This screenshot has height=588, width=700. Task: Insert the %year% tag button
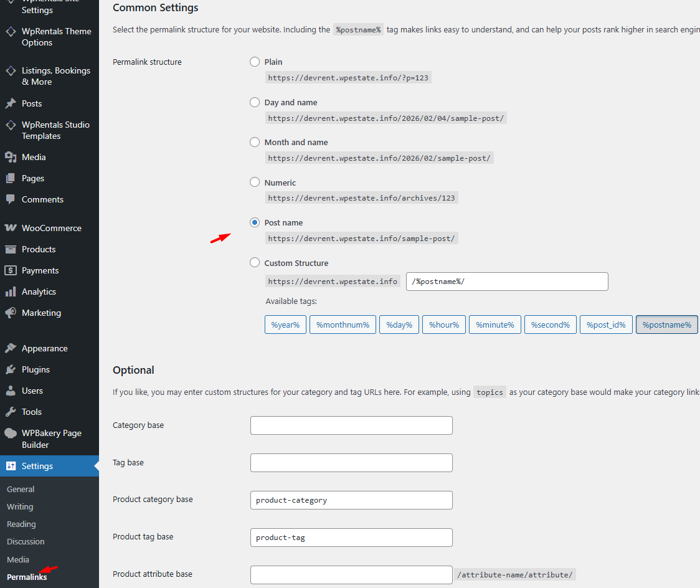(285, 325)
